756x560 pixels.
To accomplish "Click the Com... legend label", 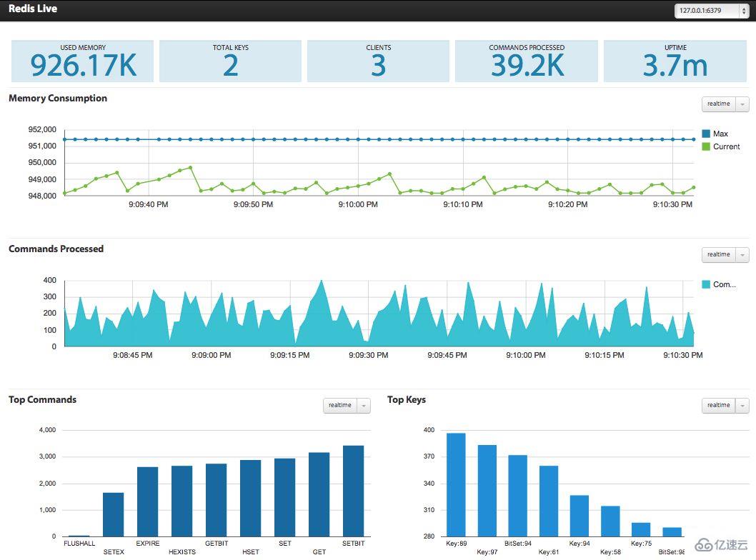I will pyautogui.click(x=724, y=284).
